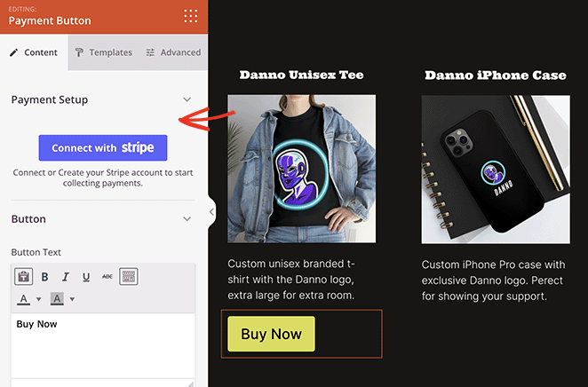Image resolution: width=588 pixels, height=387 pixels.
Task: Open the background color dropdown arrow
Action: click(x=72, y=299)
